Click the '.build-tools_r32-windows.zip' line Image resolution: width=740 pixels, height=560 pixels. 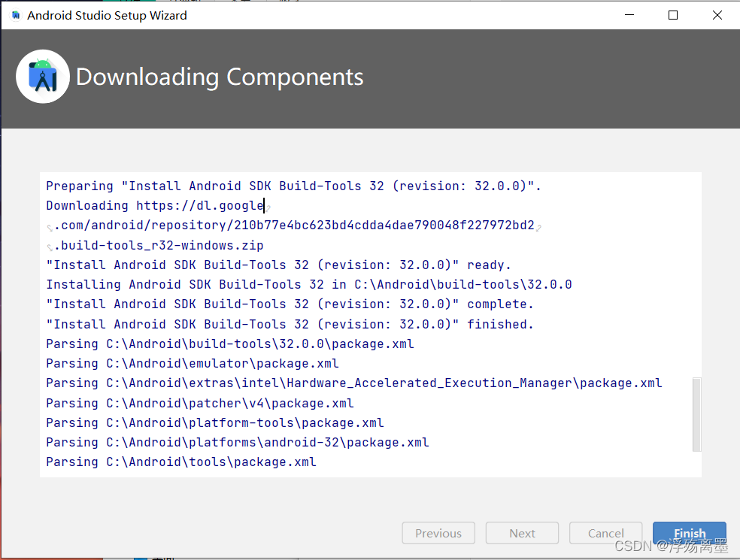(x=159, y=245)
